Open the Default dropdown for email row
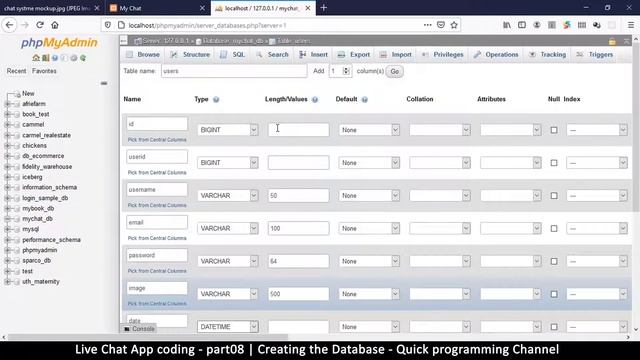The width and height of the screenshot is (640, 360). pos(369,228)
